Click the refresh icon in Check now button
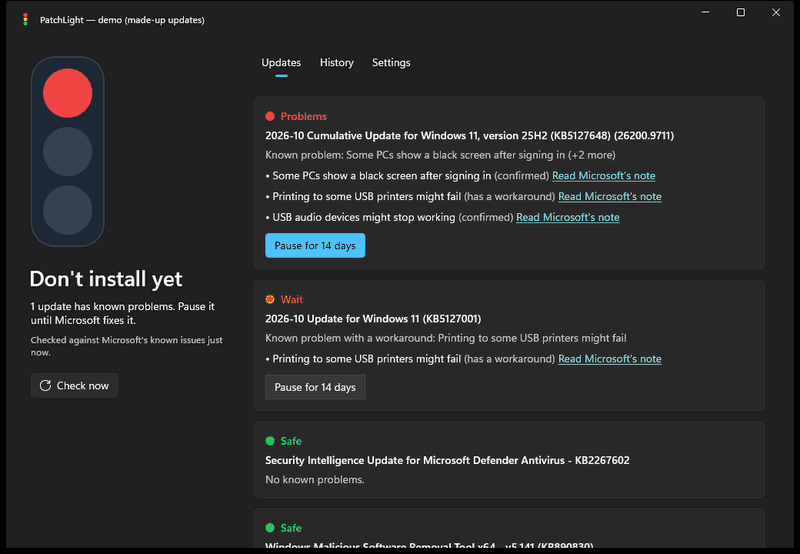Image resolution: width=800 pixels, height=554 pixels. click(x=45, y=386)
